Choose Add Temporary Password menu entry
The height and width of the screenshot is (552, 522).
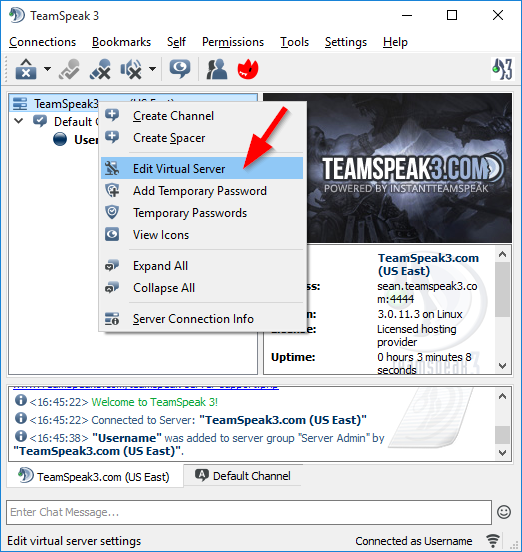202,190
